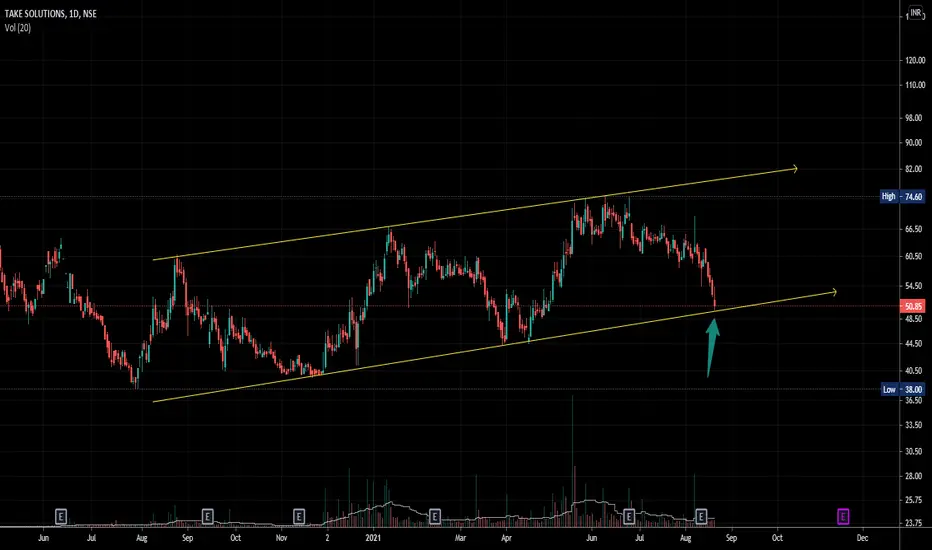Viewport: 932px width, 550px height.
Task: Click the 60.50 price axis value
Action: pyautogui.click(x=915, y=256)
